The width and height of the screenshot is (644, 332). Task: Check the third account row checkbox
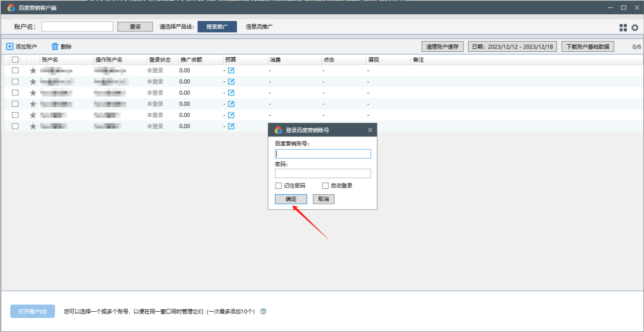tap(15, 92)
